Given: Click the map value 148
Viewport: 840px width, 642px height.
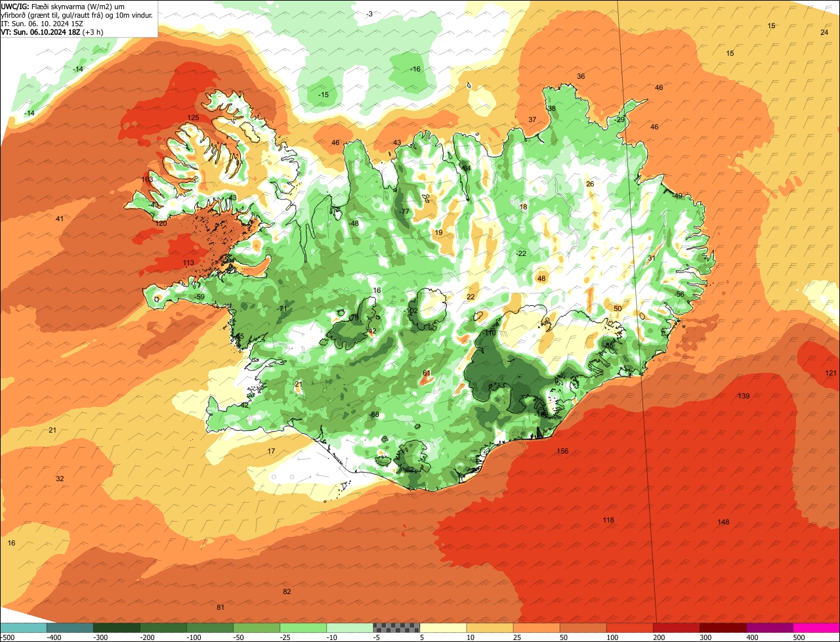Looking at the screenshot, I should (723, 522).
